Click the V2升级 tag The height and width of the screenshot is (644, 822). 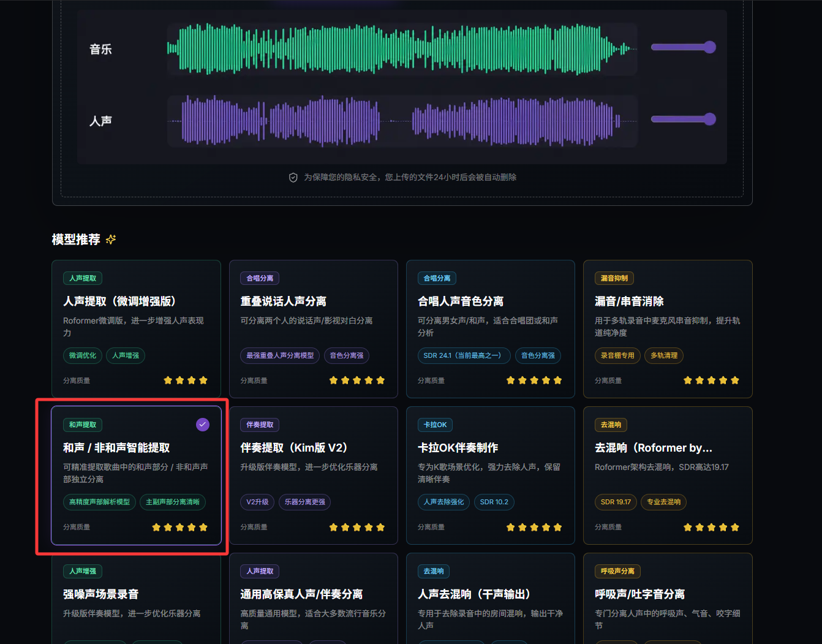pos(258,502)
